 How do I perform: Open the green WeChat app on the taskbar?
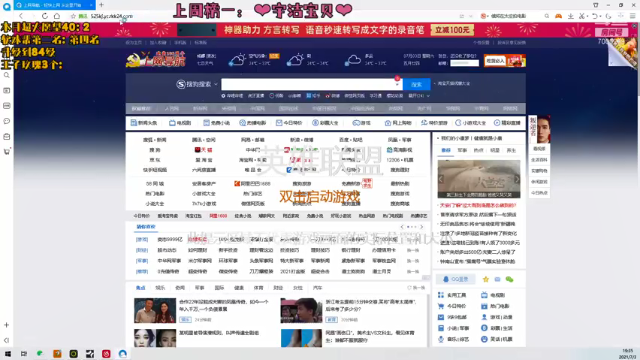(x=40, y=354)
